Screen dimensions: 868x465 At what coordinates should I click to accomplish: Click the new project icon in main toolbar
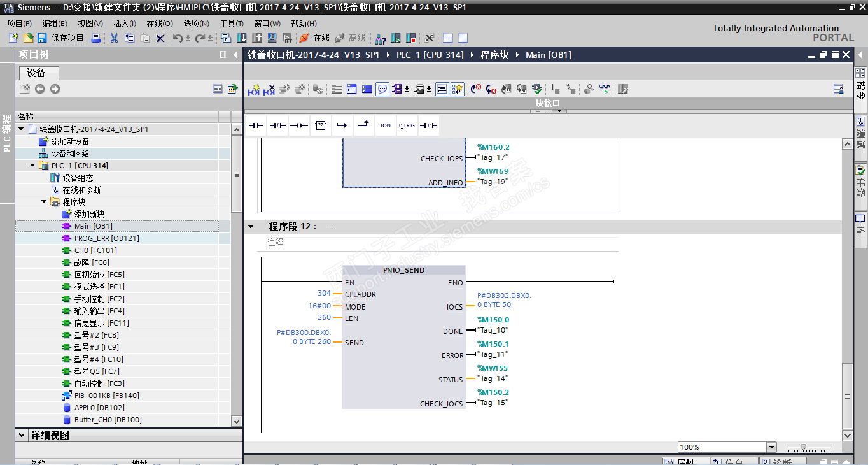[x=13, y=38]
